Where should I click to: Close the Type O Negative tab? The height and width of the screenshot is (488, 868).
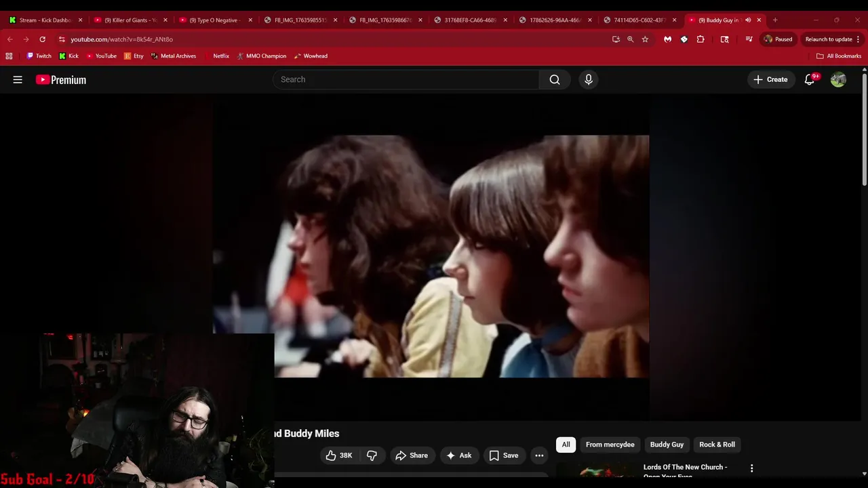pyautogui.click(x=250, y=20)
